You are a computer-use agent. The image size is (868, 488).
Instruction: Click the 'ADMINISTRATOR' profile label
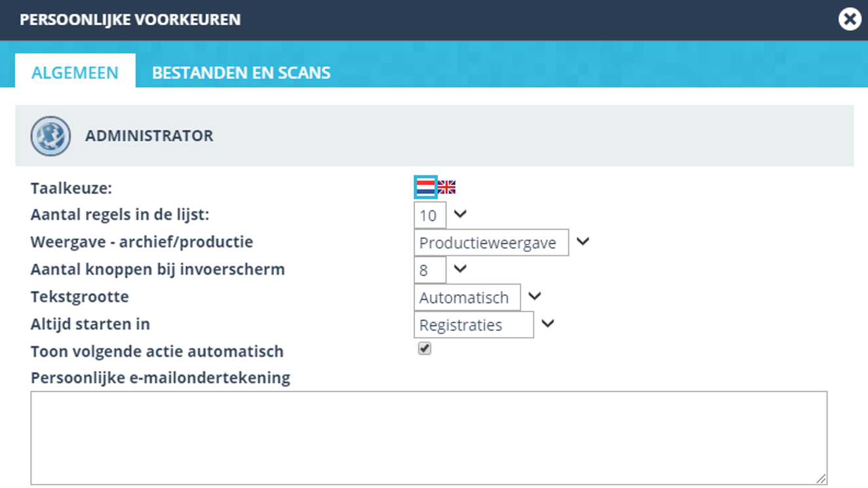click(x=149, y=136)
